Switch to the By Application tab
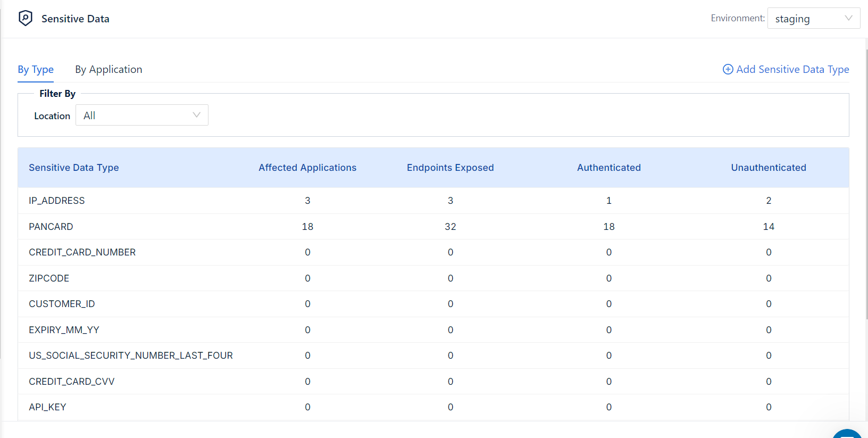Image resolution: width=868 pixels, height=438 pixels. click(108, 69)
